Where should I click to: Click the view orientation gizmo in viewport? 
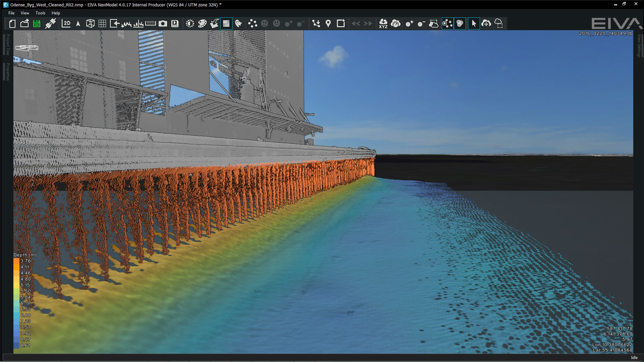pos(27,48)
